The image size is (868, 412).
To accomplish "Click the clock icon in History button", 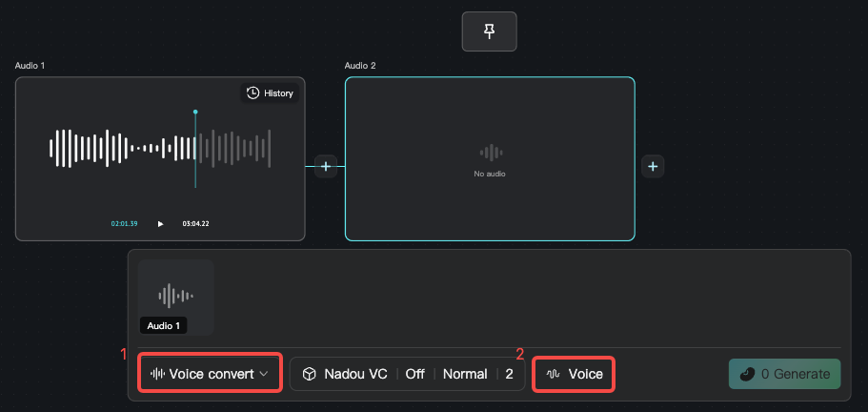I will tap(253, 93).
